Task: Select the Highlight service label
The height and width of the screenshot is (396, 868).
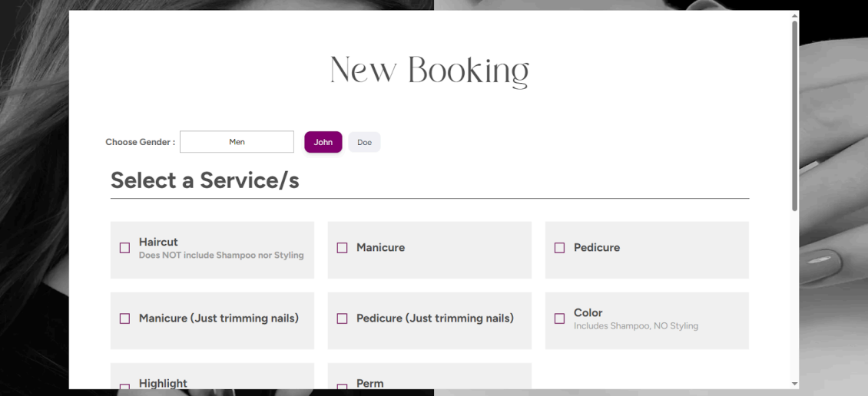Action: point(163,383)
